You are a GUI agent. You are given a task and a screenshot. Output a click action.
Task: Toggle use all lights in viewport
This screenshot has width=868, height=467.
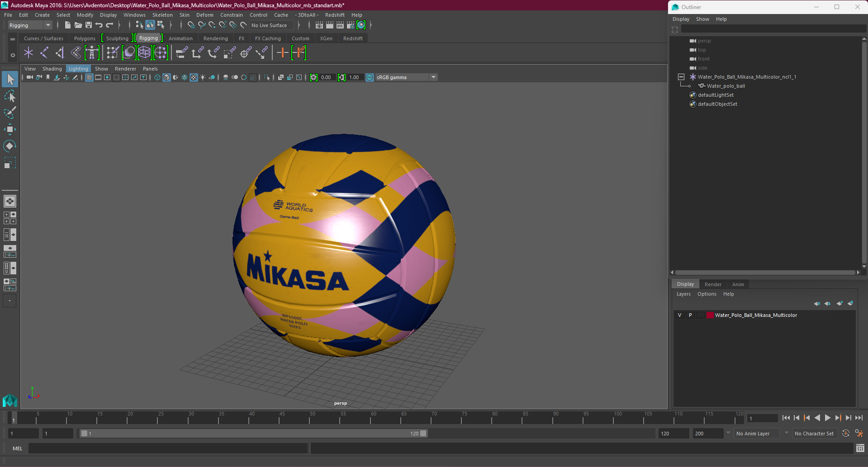tap(203, 77)
